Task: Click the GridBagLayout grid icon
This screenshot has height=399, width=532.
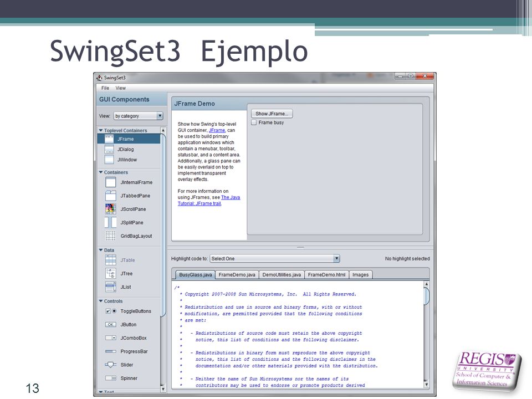Action: pyautogui.click(x=111, y=236)
